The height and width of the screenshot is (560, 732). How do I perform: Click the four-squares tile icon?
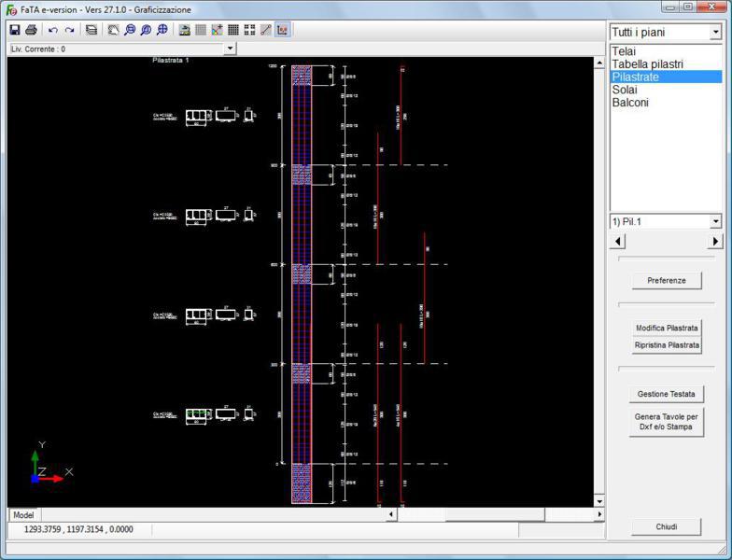point(250,30)
